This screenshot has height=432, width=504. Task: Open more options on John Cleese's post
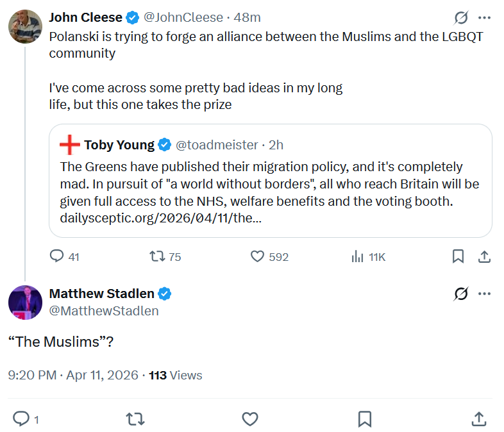pos(485,17)
